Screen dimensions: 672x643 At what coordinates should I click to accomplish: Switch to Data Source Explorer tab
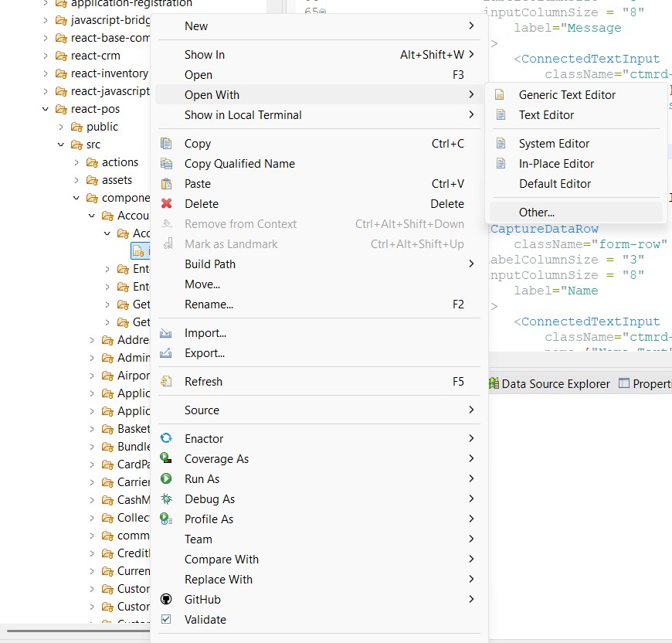click(x=549, y=383)
